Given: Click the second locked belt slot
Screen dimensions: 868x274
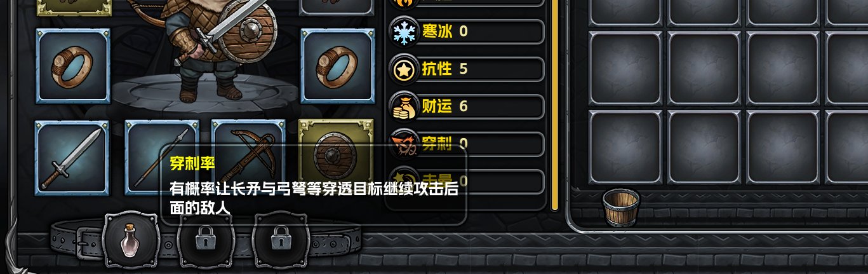Looking at the screenshot, I should pyautogui.click(x=281, y=240).
